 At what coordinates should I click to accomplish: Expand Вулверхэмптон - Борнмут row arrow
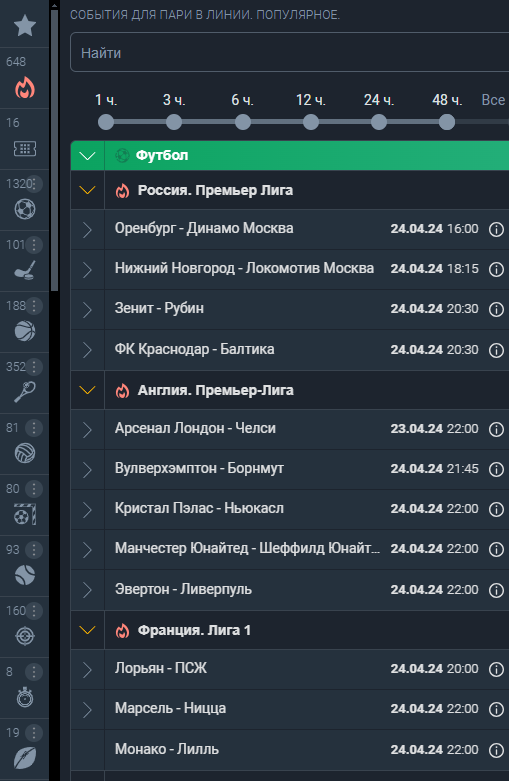tap(87, 469)
